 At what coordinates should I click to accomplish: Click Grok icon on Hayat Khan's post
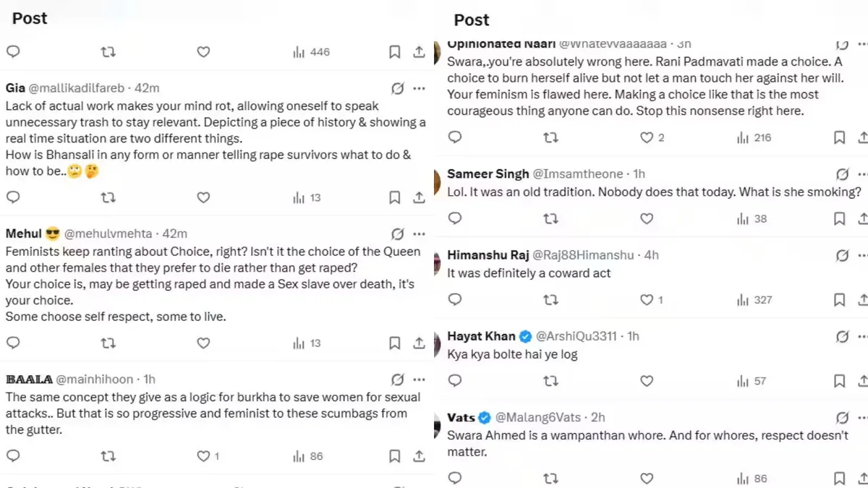[x=842, y=336]
